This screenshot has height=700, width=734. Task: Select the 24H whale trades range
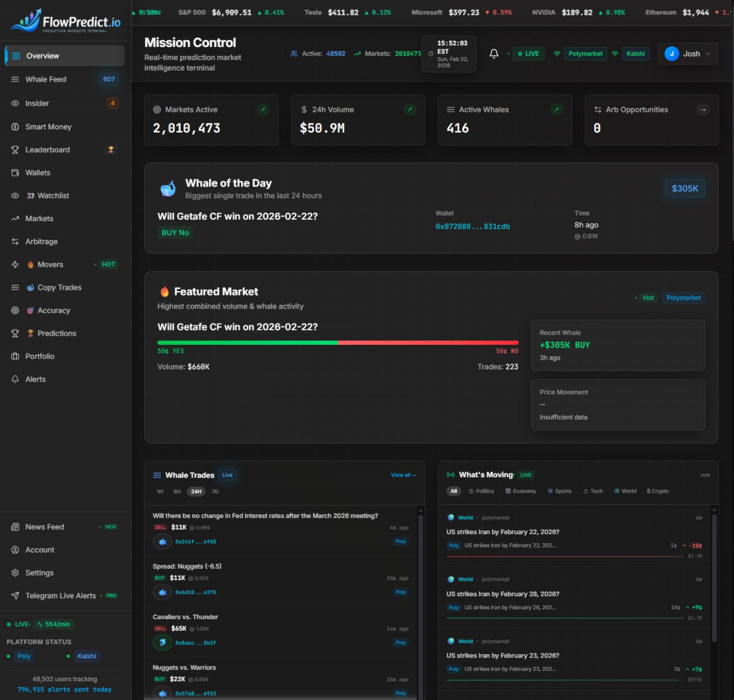point(196,492)
